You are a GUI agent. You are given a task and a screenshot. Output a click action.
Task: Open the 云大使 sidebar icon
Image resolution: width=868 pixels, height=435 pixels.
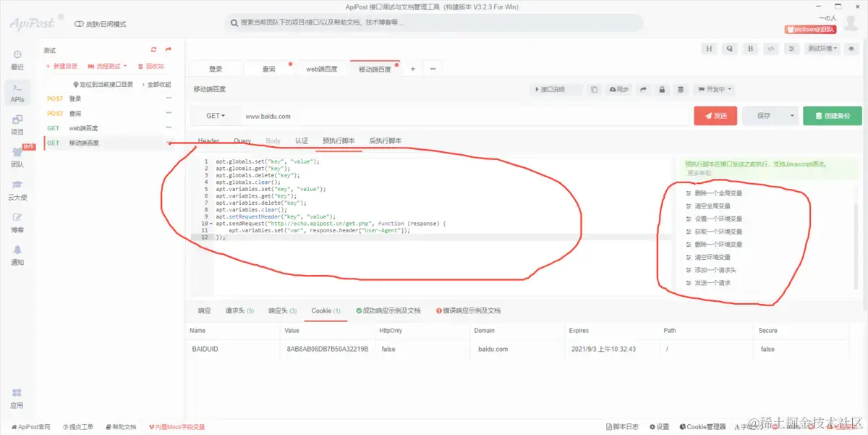17,190
